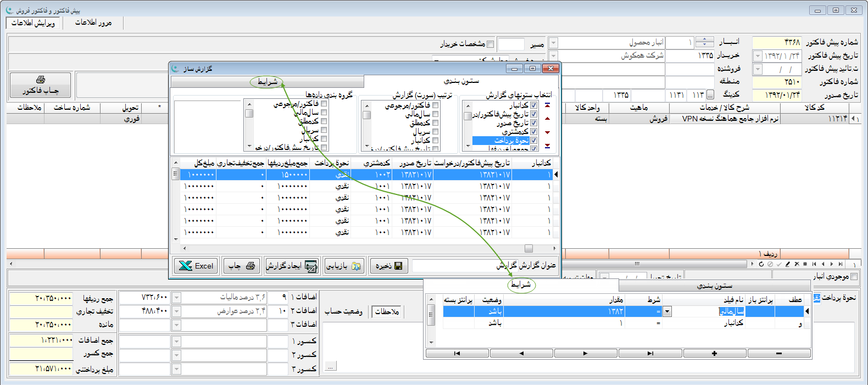Open the تاریخ پیش فاکتور date dropdown
The width and height of the screenshot is (868, 385).
point(758,55)
